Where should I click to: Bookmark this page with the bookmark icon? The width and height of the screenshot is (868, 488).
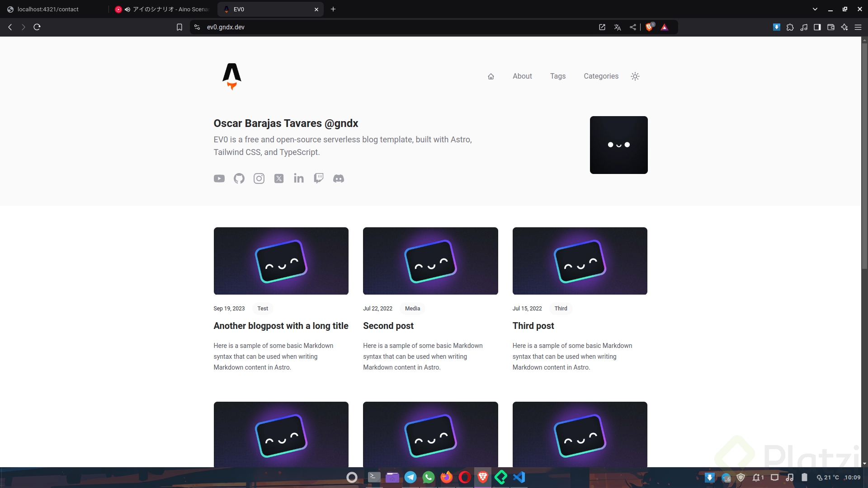179,27
